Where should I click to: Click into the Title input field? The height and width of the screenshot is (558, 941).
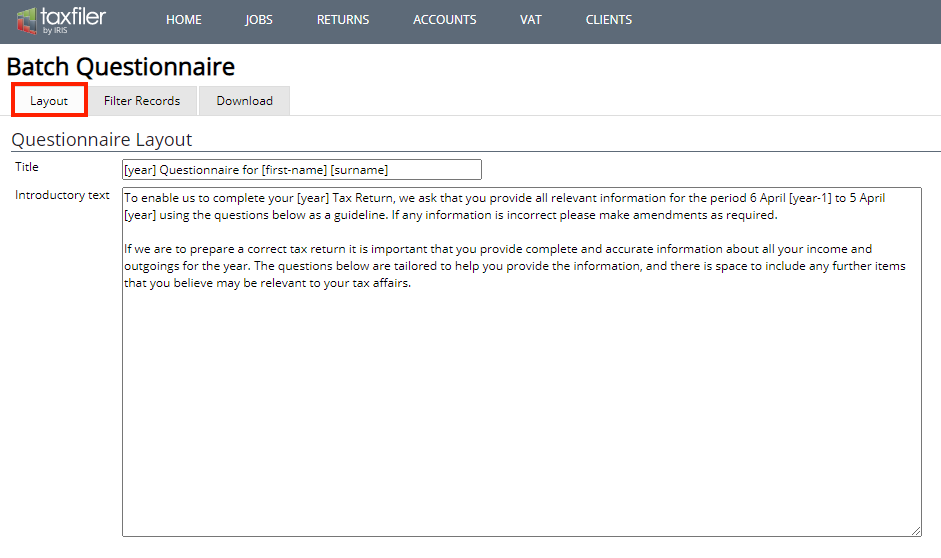coord(302,170)
